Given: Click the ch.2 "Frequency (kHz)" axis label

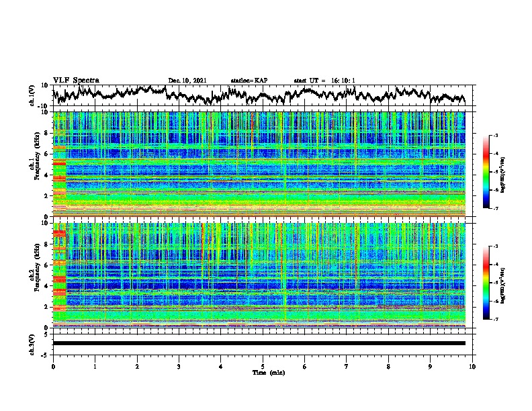Looking at the screenshot, I should (37, 267).
